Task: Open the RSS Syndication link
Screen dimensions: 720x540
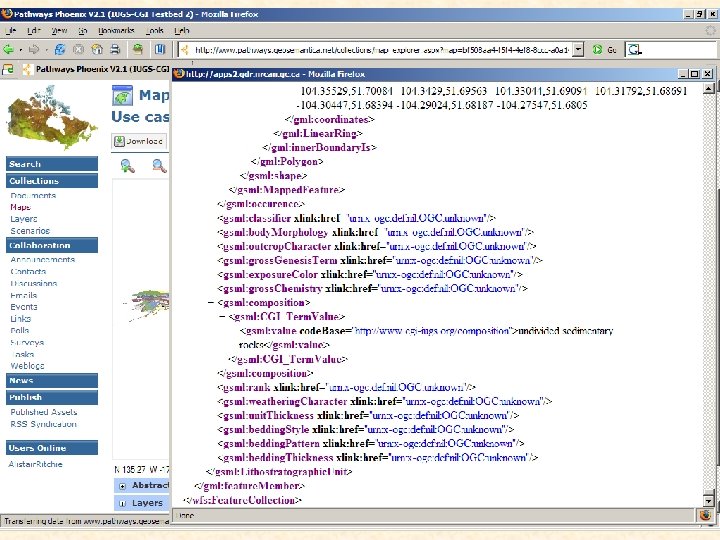Action: (x=44, y=424)
